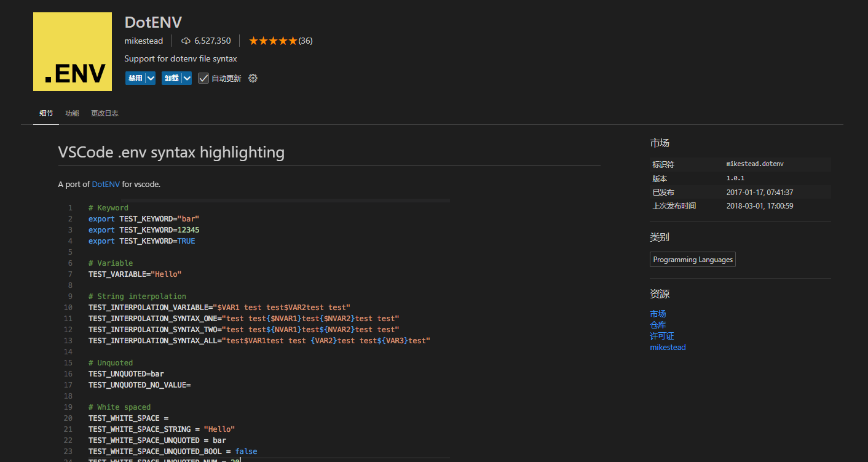Click the '# Keyword' comment line
Viewport: 868px width, 462px height.
coord(108,208)
